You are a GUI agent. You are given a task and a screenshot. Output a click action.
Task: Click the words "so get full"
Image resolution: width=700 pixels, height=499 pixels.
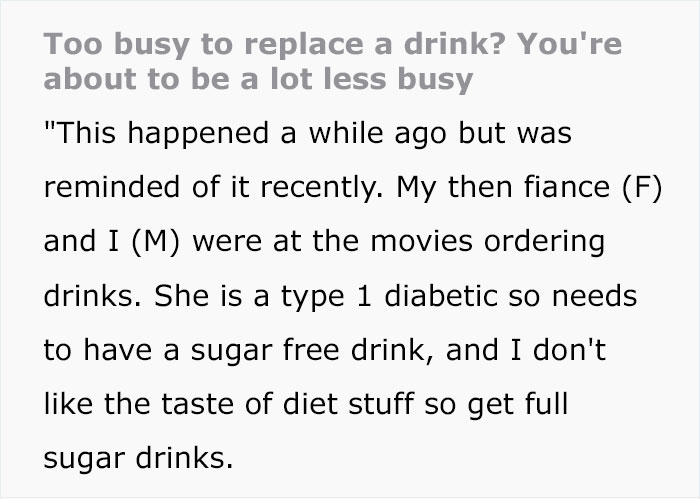coord(496,405)
